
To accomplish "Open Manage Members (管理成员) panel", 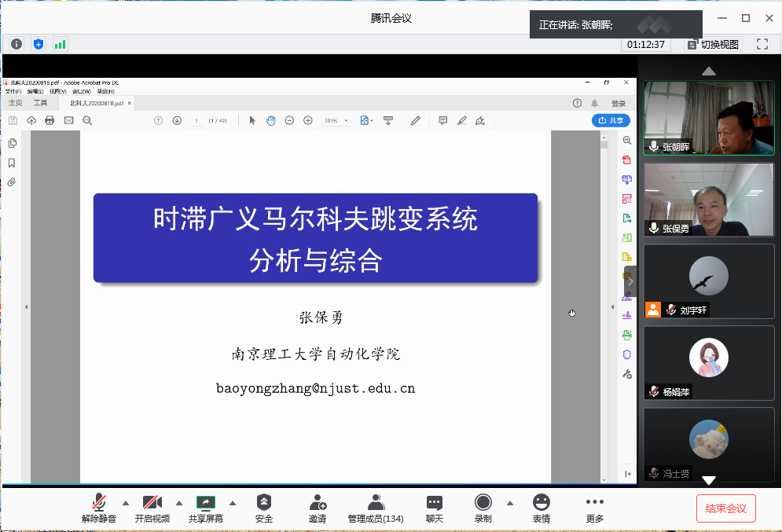I will 376,508.
